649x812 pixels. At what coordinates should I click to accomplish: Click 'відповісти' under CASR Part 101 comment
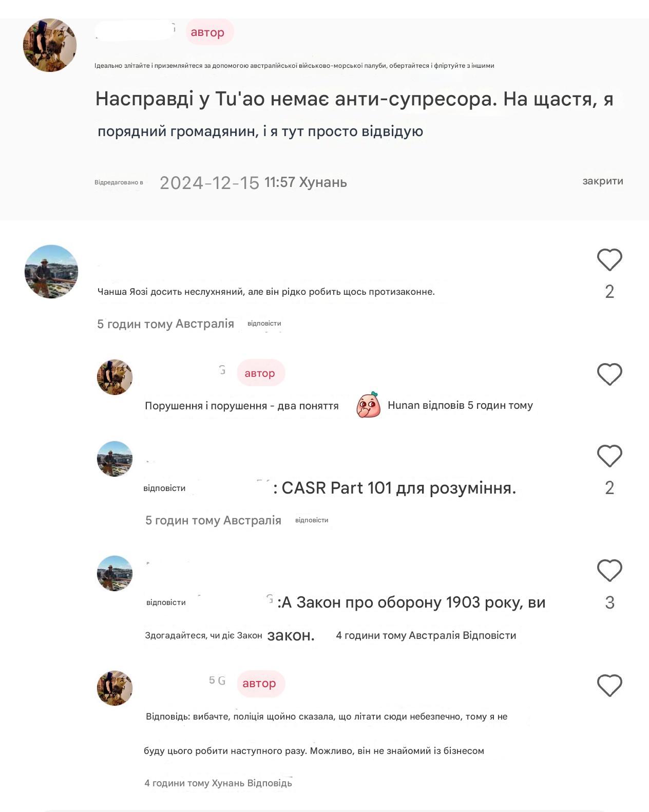click(312, 520)
